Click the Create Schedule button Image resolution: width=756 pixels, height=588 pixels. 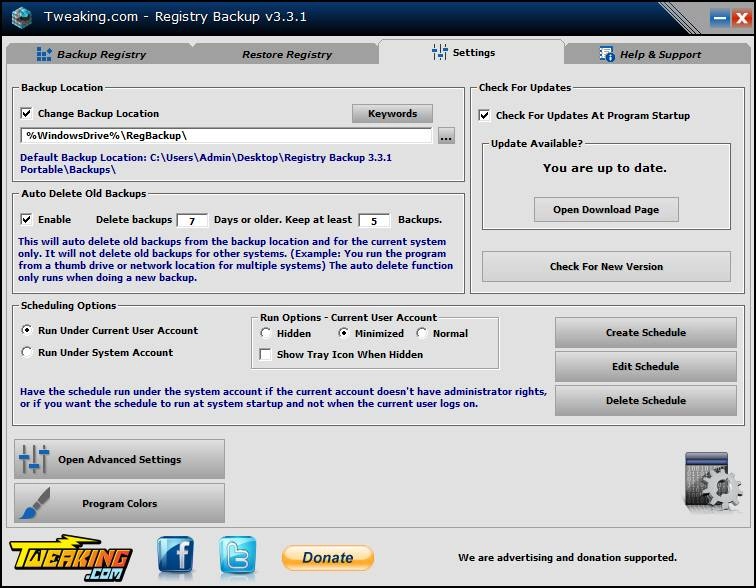click(646, 333)
